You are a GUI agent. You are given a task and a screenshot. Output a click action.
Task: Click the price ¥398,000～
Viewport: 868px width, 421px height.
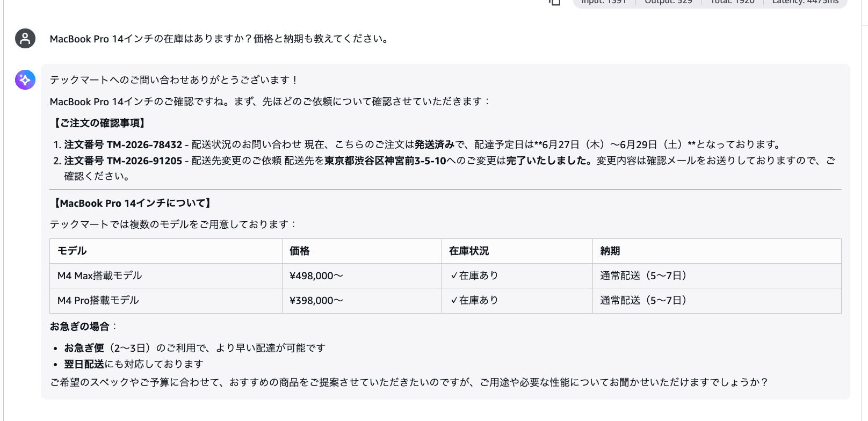(x=316, y=300)
